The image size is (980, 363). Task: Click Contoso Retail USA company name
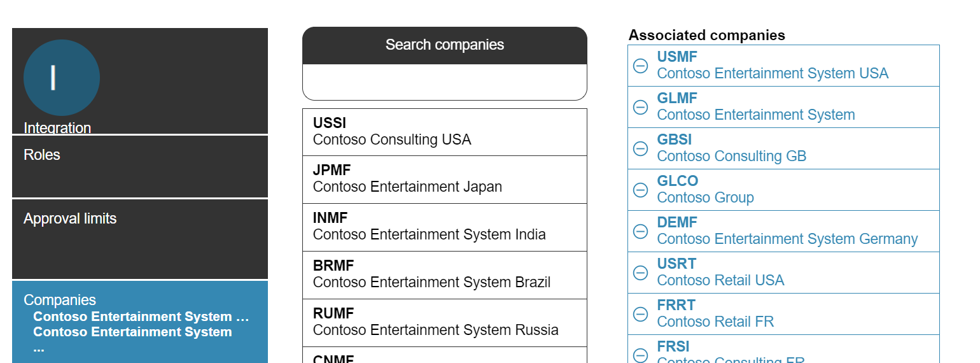[721, 280]
